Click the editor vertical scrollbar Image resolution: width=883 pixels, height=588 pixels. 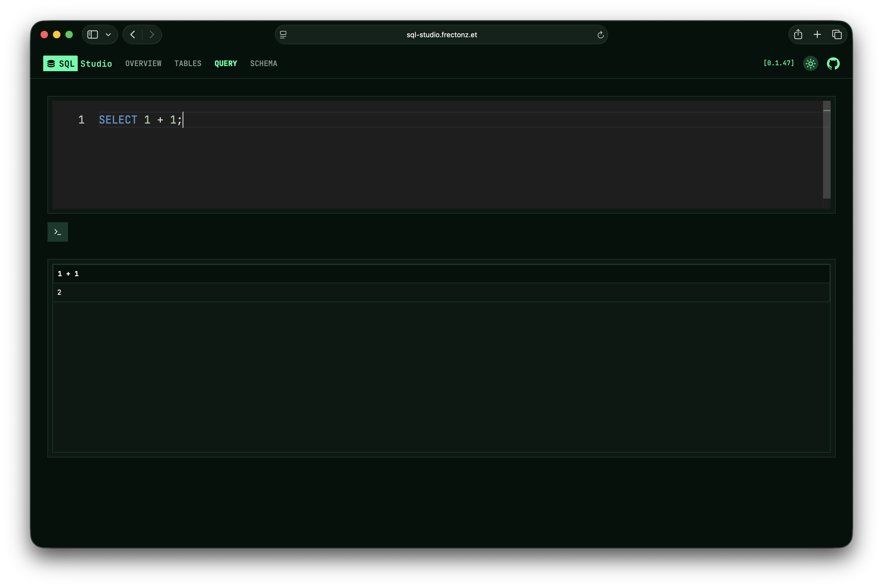click(x=826, y=150)
